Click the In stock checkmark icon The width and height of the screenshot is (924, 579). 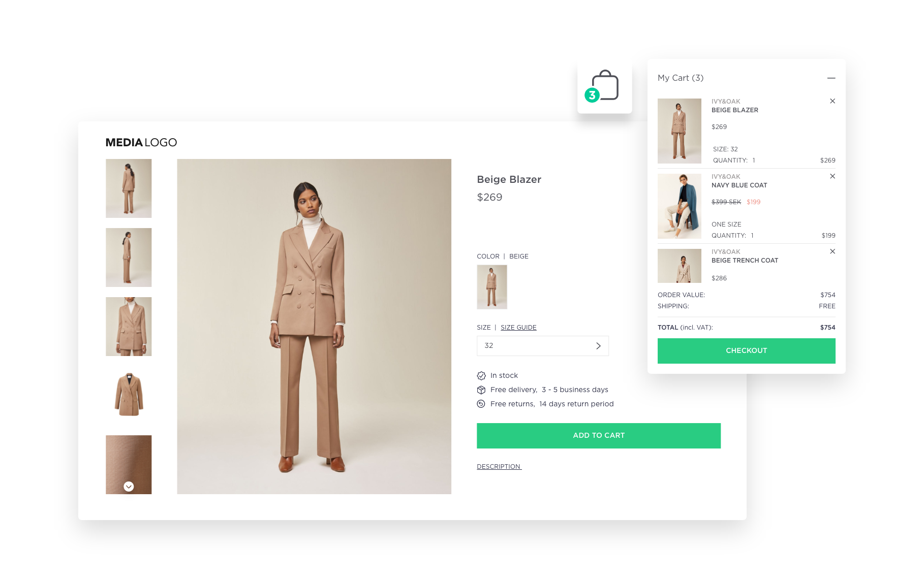tap(481, 376)
